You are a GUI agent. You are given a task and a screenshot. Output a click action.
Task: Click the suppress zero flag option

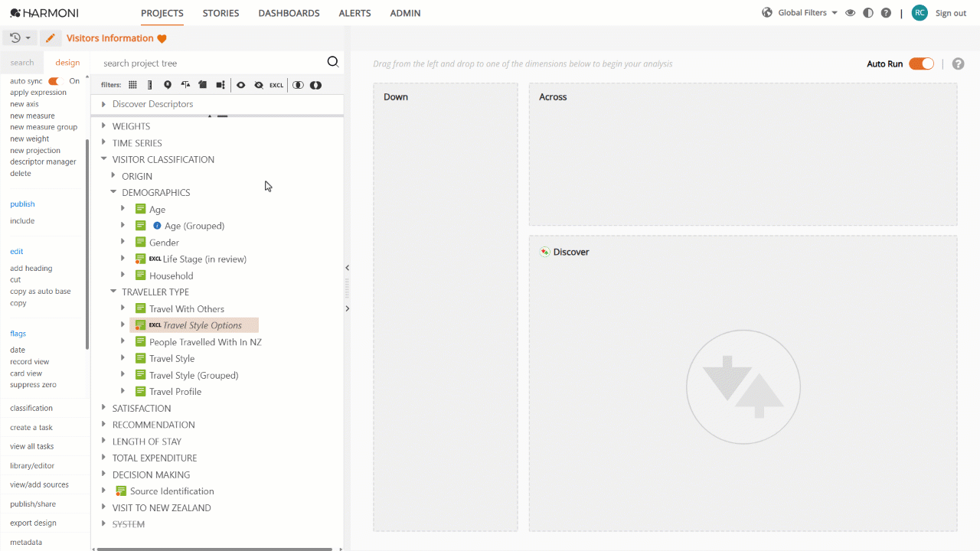pos(33,385)
